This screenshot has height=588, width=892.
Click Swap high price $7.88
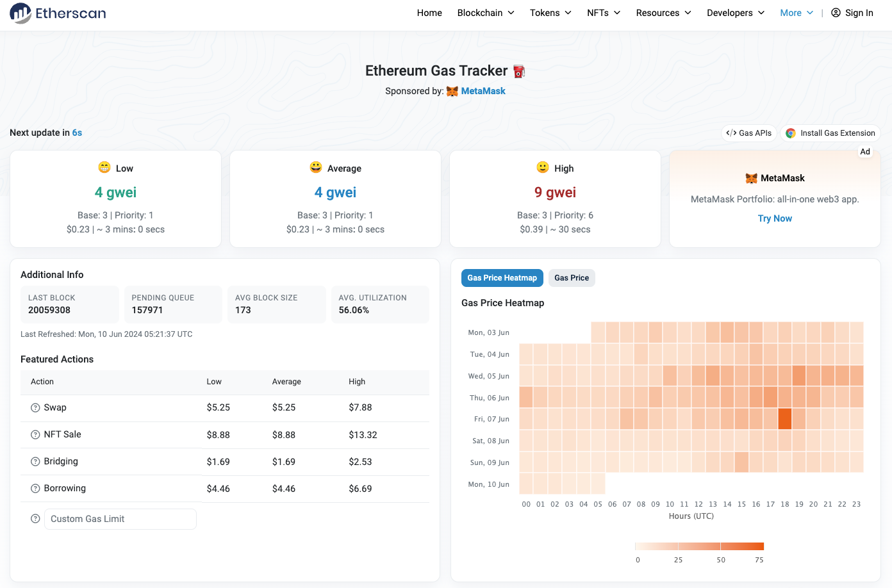click(360, 407)
